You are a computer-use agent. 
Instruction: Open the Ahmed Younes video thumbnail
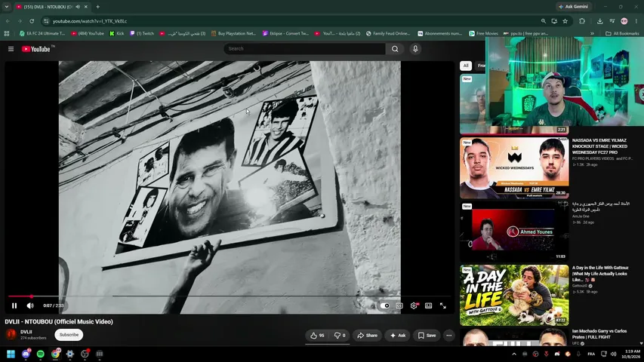514,232
